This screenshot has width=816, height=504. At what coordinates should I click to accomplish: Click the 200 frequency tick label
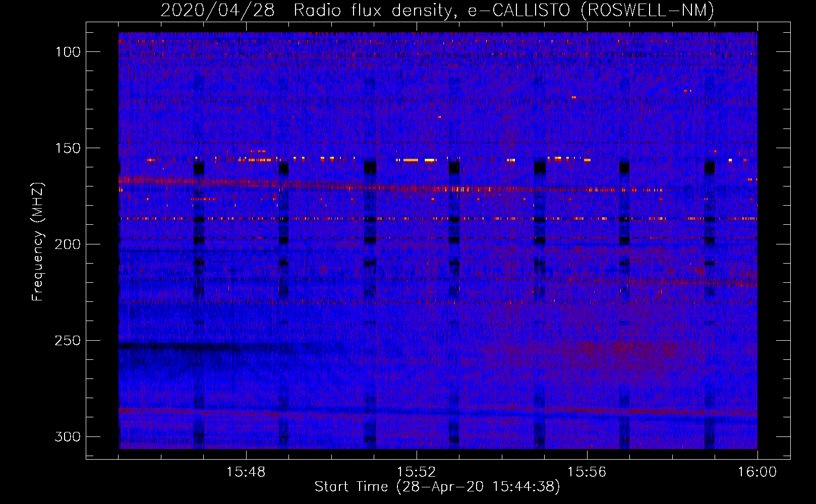pyautogui.click(x=68, y=244)
